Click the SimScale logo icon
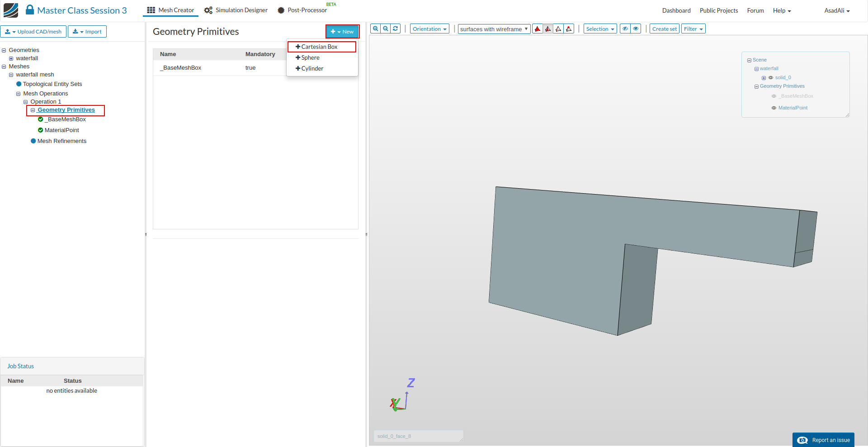The image size is (868, 447). pos(11,10)
